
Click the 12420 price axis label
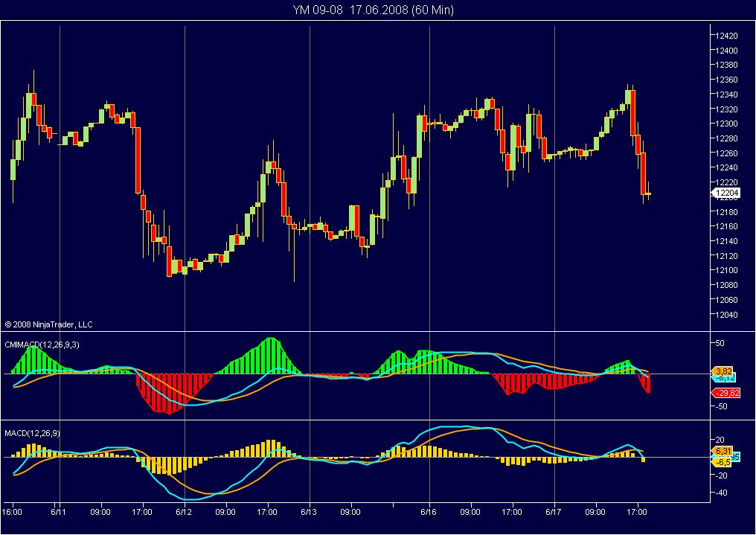pos(726,36)
